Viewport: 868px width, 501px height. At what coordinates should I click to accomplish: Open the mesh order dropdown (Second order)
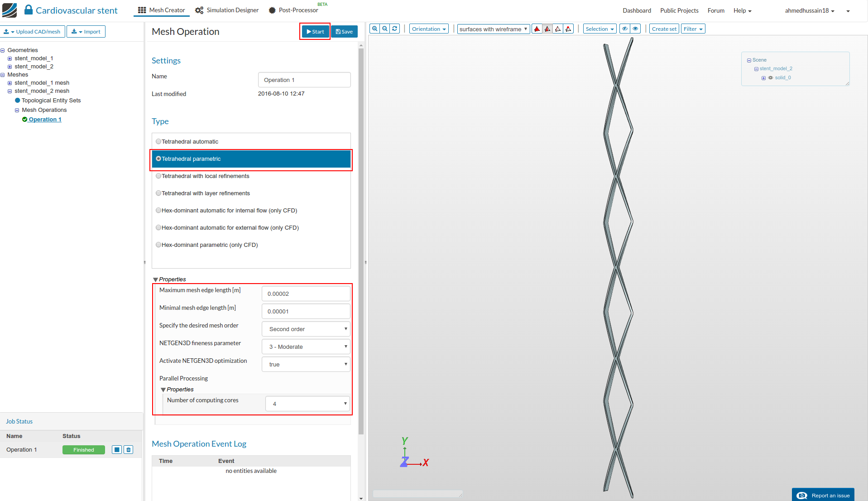[306, 329]
